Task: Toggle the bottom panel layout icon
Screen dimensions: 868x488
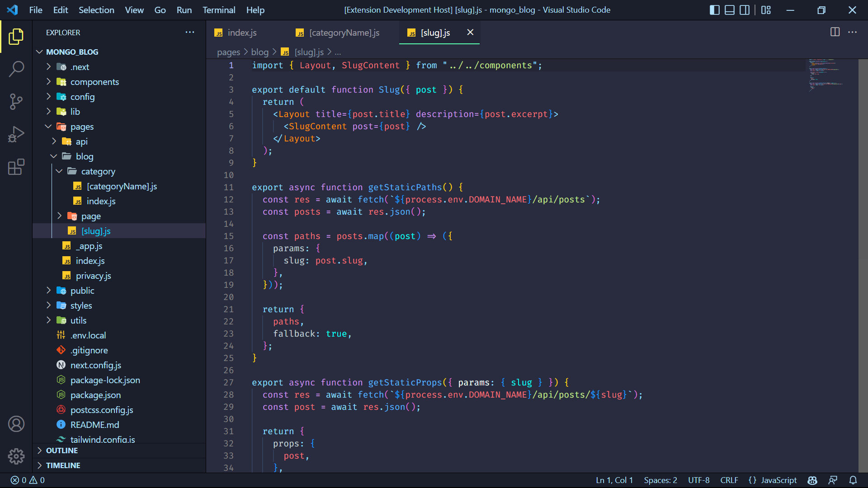Action: point(730,10)
